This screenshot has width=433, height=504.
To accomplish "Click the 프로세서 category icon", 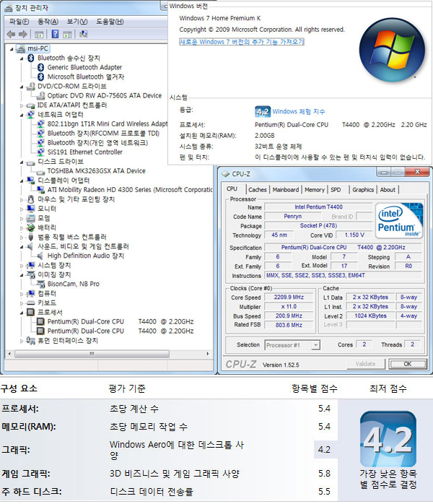I will [x=31, y=312].
